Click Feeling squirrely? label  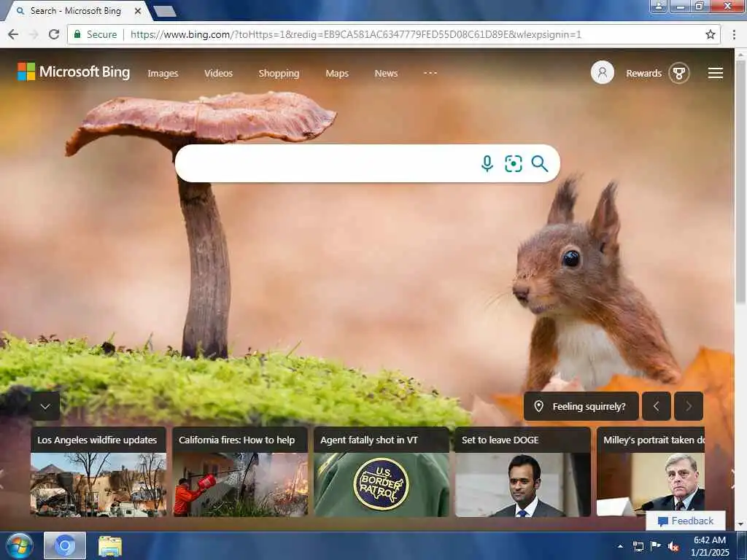(589, 406)
